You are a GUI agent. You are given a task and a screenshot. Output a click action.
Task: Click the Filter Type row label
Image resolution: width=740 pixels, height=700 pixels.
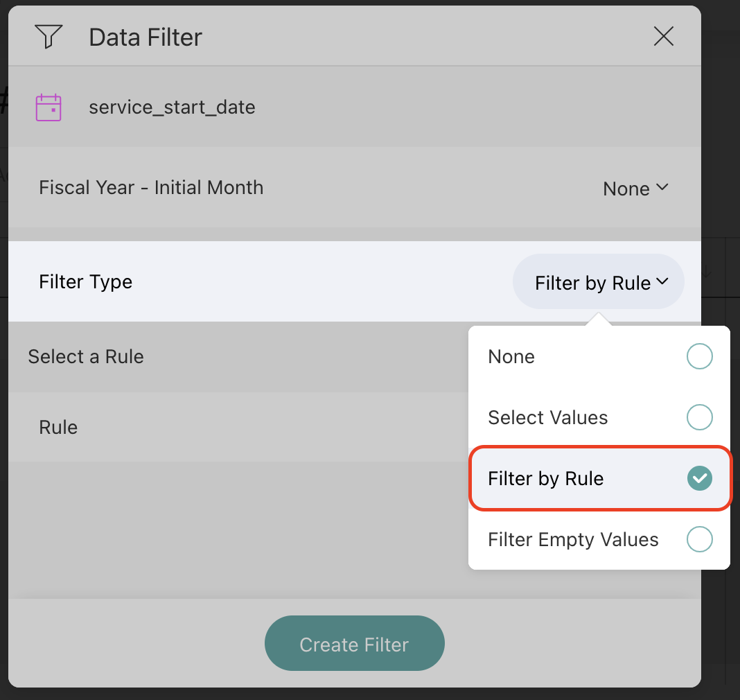[85, 282]
